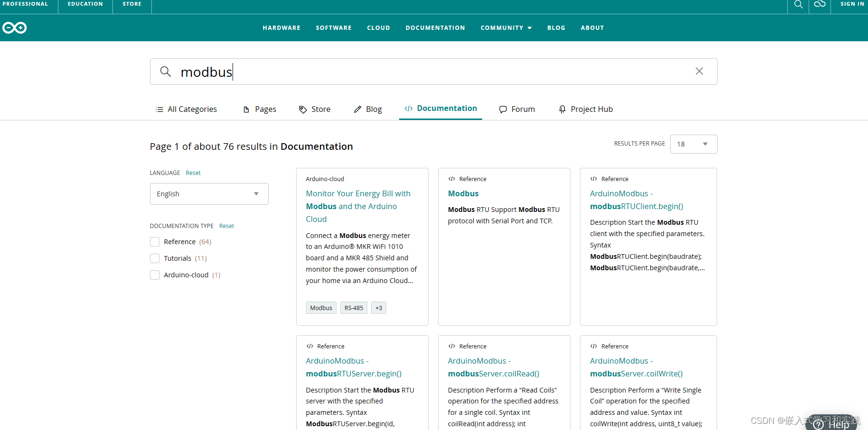The width and height of the screenshot is (868, 430).
Task: Expand the Community menu
Action: point(506,28)
